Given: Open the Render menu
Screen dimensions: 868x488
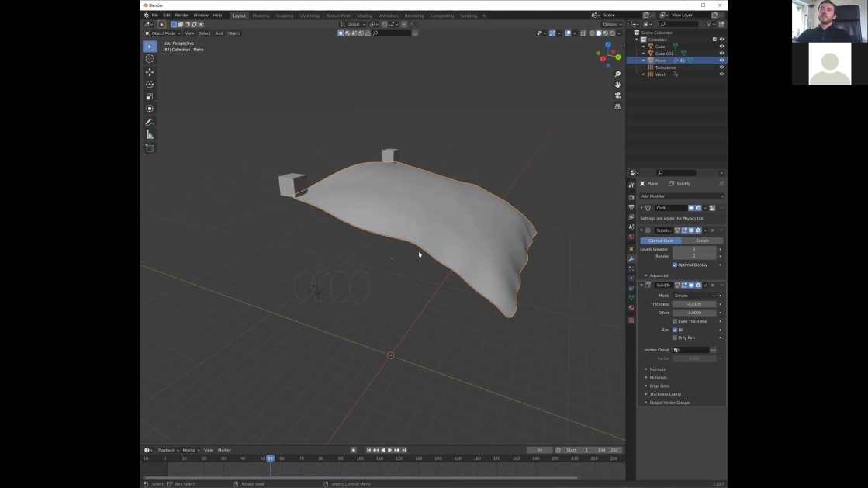Looking at the screenshot, I should pyautogui.click(x=182, y=16).
